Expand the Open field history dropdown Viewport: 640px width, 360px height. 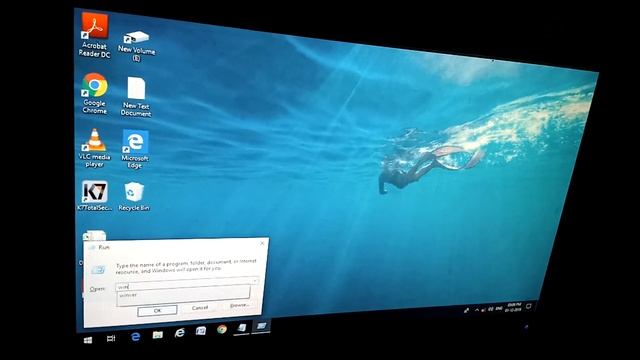click(x=255, y=281)
